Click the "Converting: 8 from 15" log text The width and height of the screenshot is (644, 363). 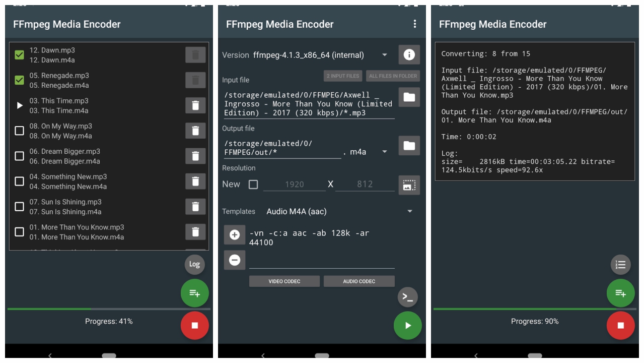pos(486,53)
